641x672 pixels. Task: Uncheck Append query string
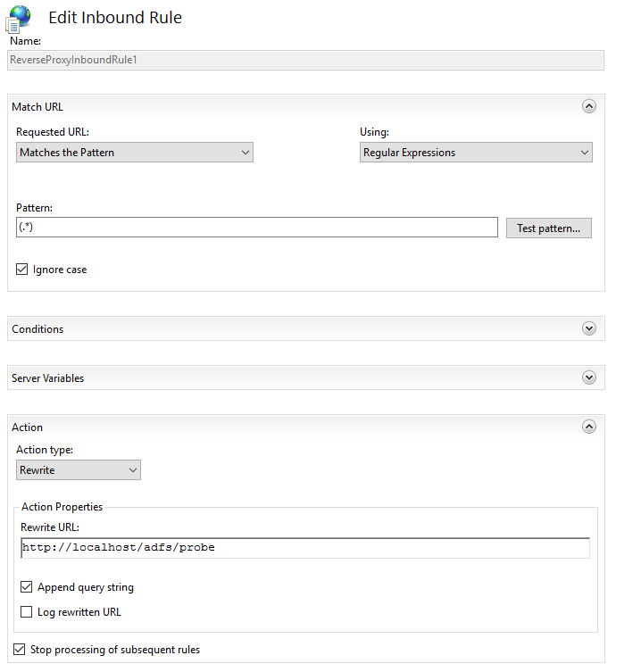26,587
